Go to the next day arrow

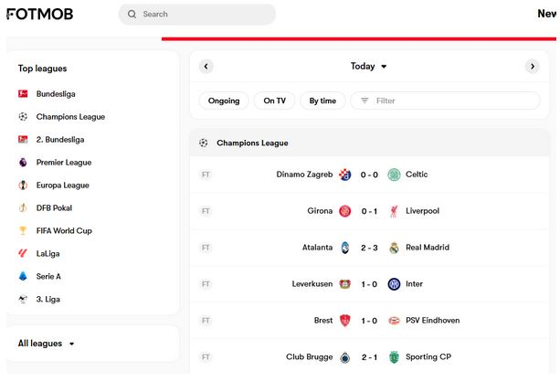coord(533,67)
